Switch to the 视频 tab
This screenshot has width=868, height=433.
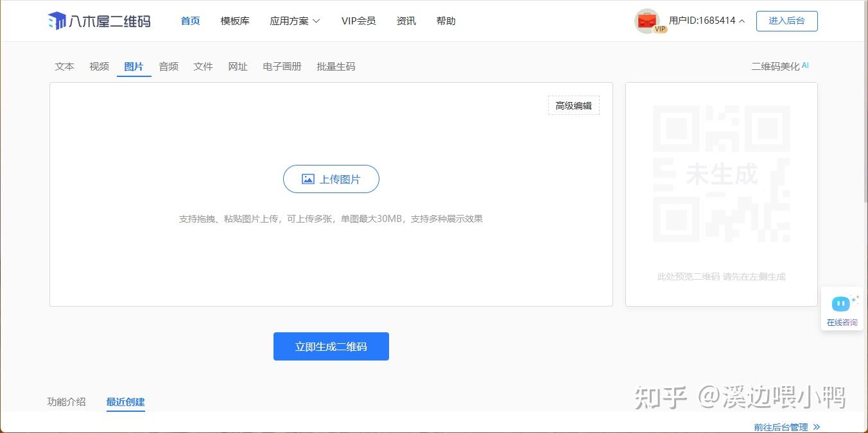(x=100, y=66)
